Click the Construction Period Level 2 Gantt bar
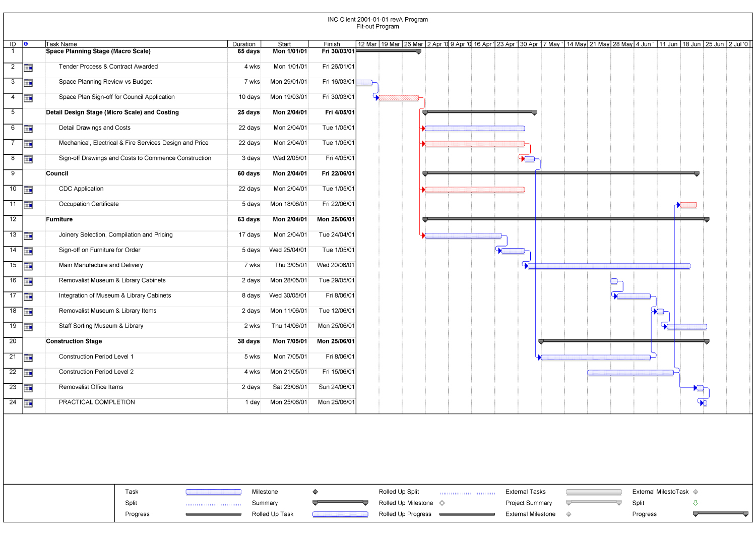 point(631,373)
